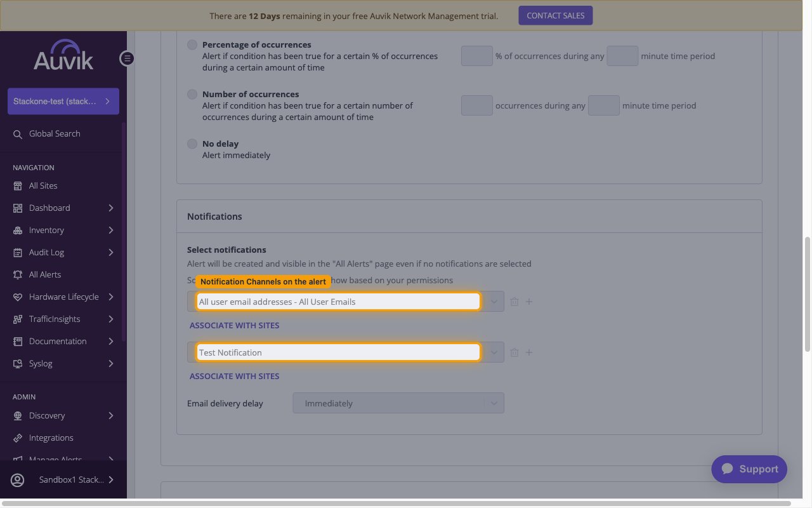Click the Integrations plug icon
This screenshot has width=812, height=508.
pos(18,438)
